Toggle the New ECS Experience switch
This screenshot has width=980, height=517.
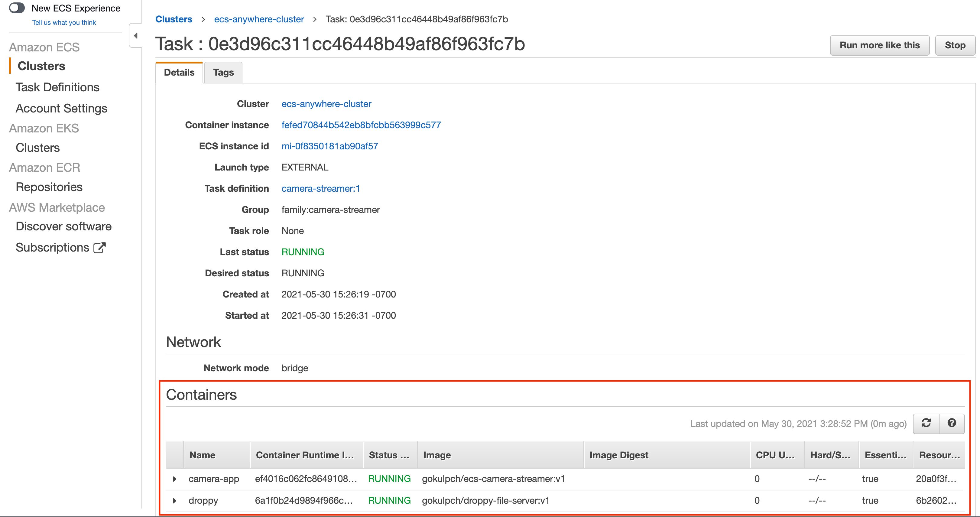pos(17,8)
